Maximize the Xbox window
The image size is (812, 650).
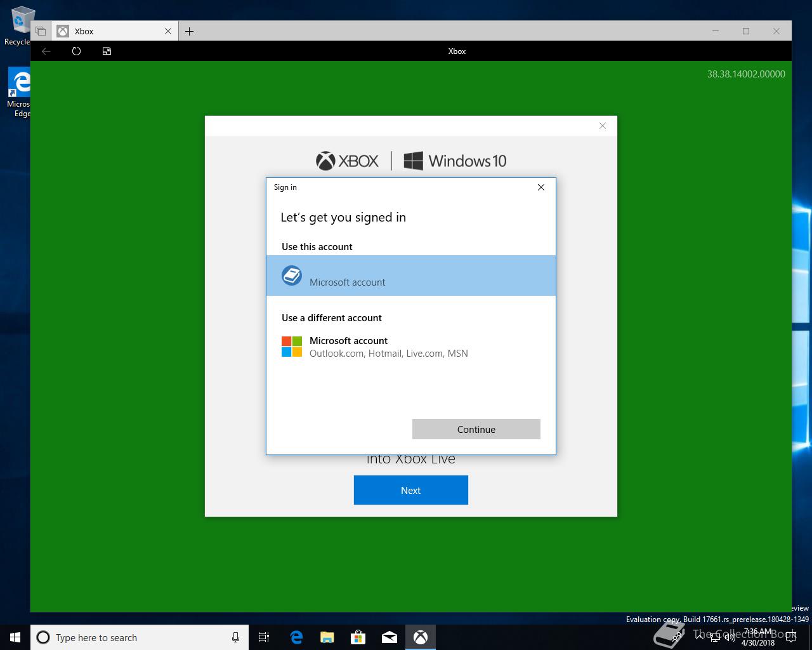746,31
